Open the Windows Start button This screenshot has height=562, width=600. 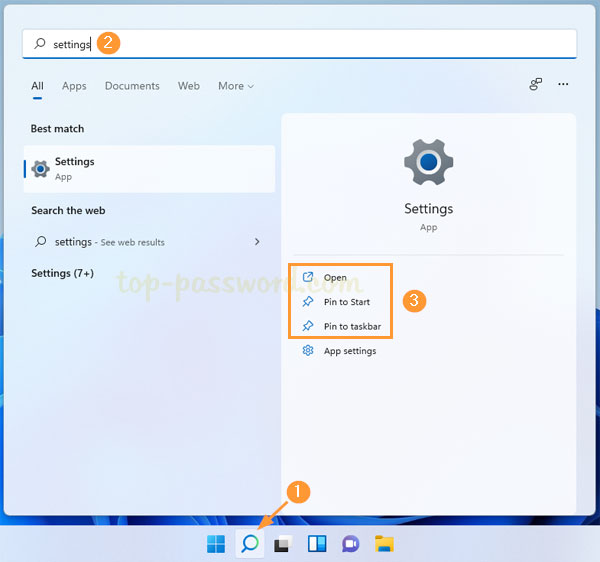[216, 543]
